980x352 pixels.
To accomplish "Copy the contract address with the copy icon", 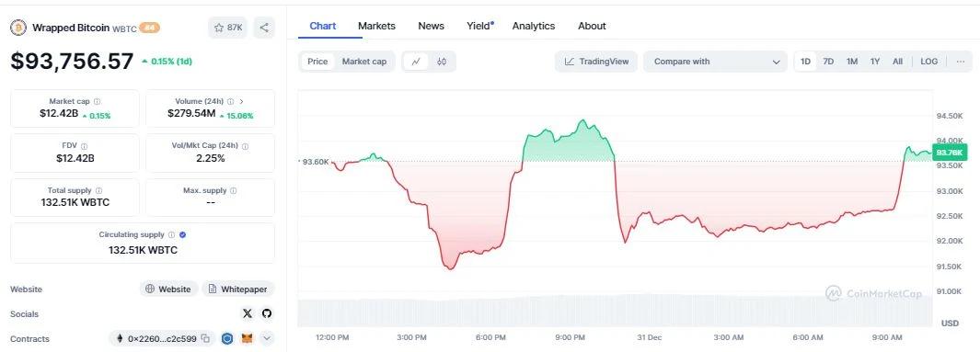I will pyautogui.click(x=205, y=339).
